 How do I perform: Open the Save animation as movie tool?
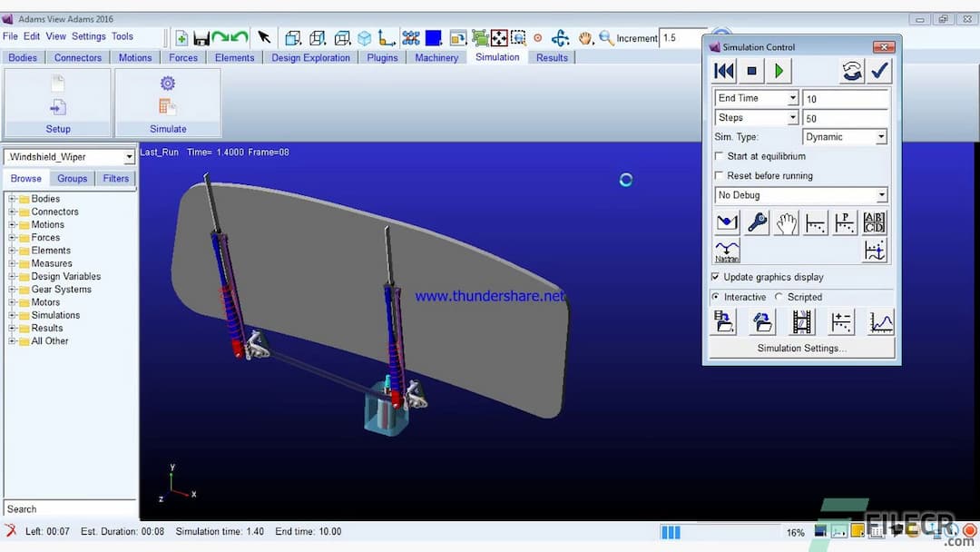click(x=803, y=320)
